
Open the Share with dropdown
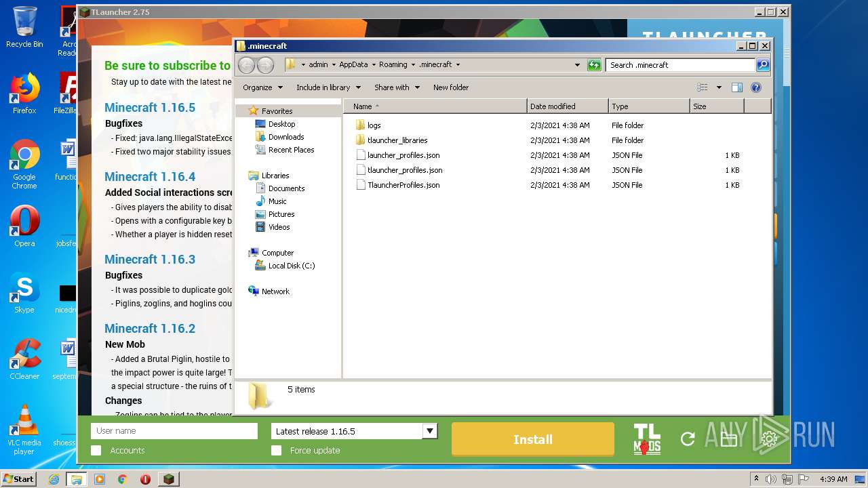pyautogui.click(x=397, y=87)
